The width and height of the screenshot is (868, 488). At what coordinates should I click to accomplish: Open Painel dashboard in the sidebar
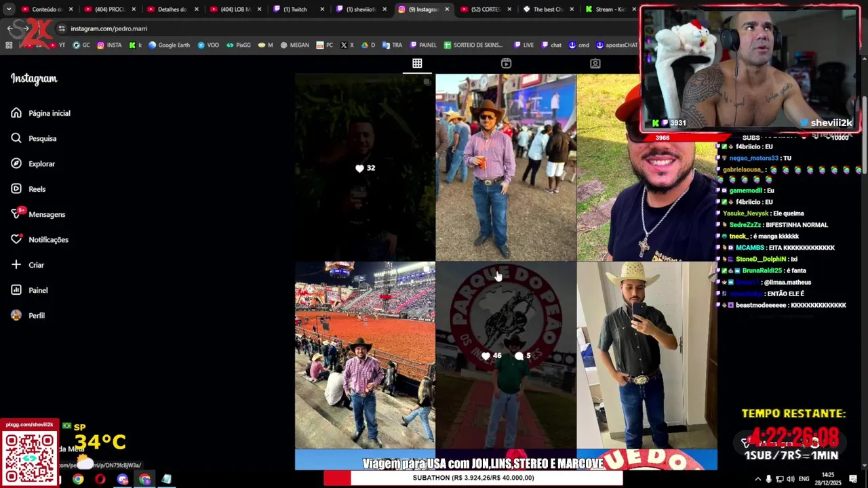29,290
